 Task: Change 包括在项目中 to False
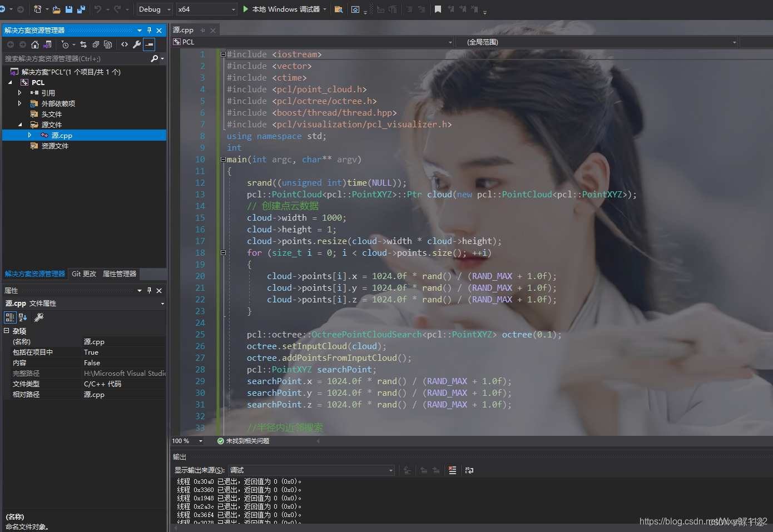click(x=111, y=352)
